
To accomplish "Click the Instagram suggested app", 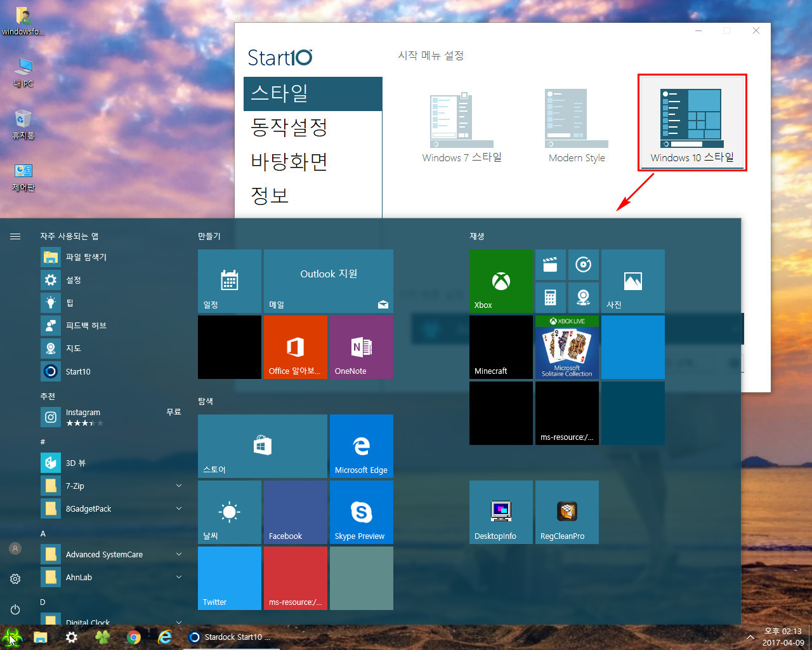I will click(112, 417).
